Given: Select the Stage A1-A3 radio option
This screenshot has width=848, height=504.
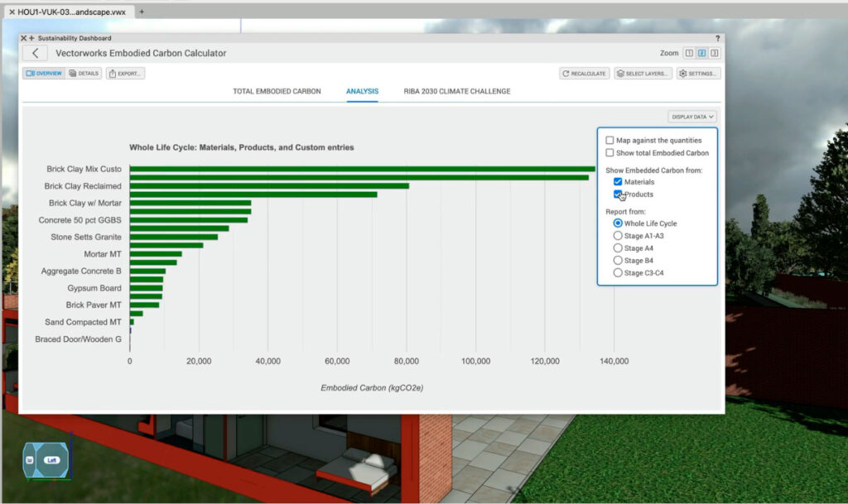Looking at the screenshot, I should 618,236.
